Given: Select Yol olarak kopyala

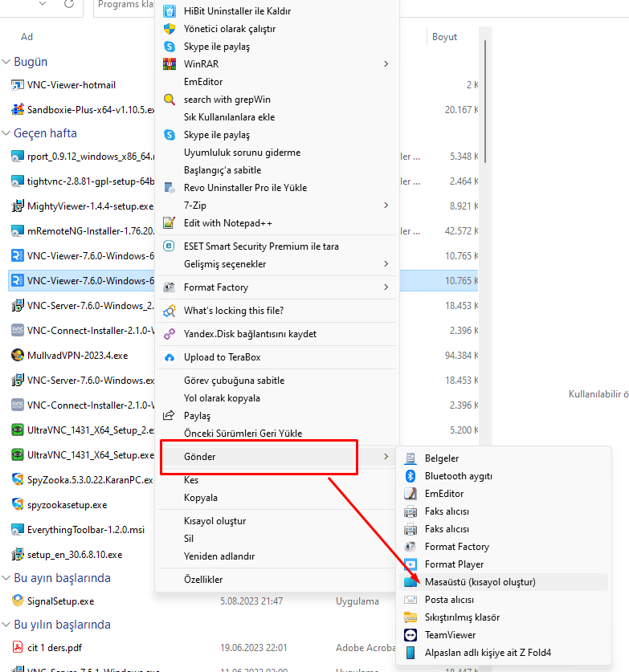Looking at the screenshot, I should click(x=277, y=398).
